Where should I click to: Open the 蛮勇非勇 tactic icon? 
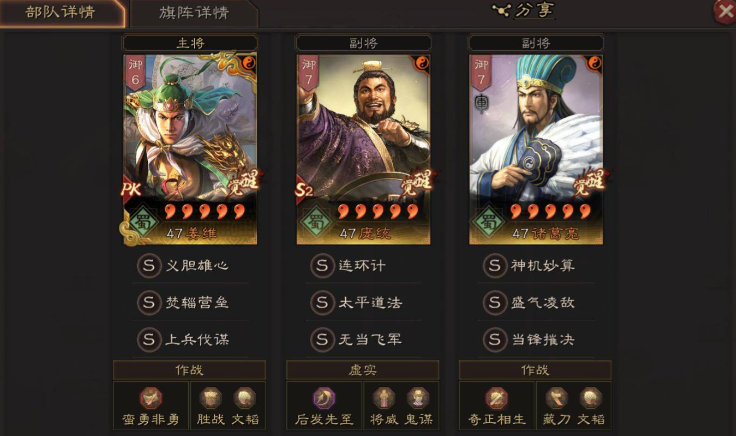(x=151, y=398)
